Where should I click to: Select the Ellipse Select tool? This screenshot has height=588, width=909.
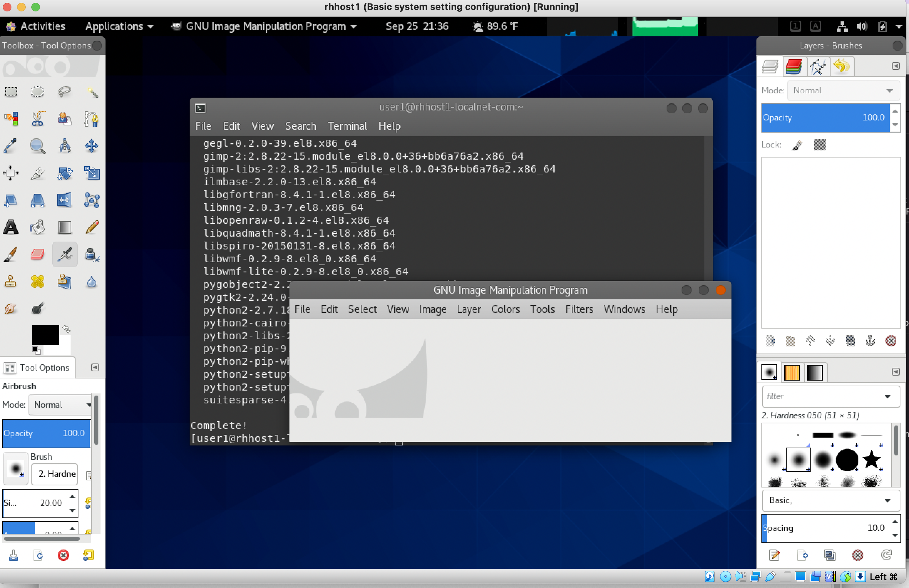pos(37,92)
